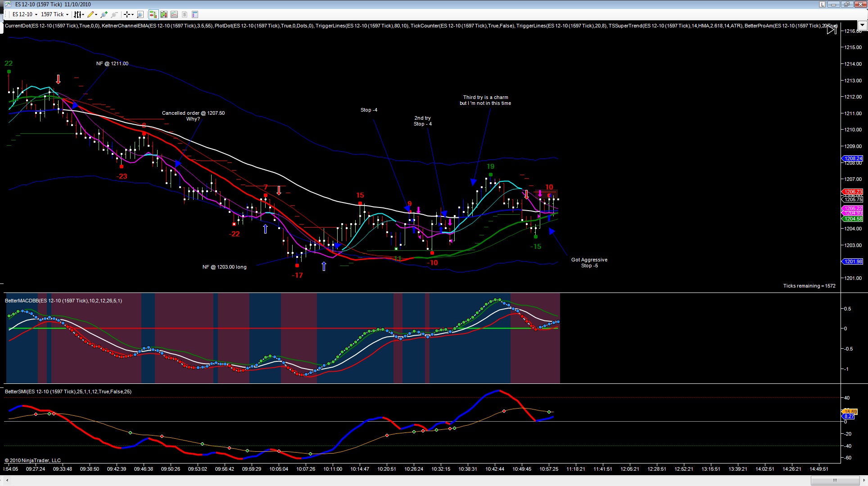Open the ES 12-10 instrument dropdown
Screen dimensions: 868x486
pyautogui.click(x=24, y=14)
